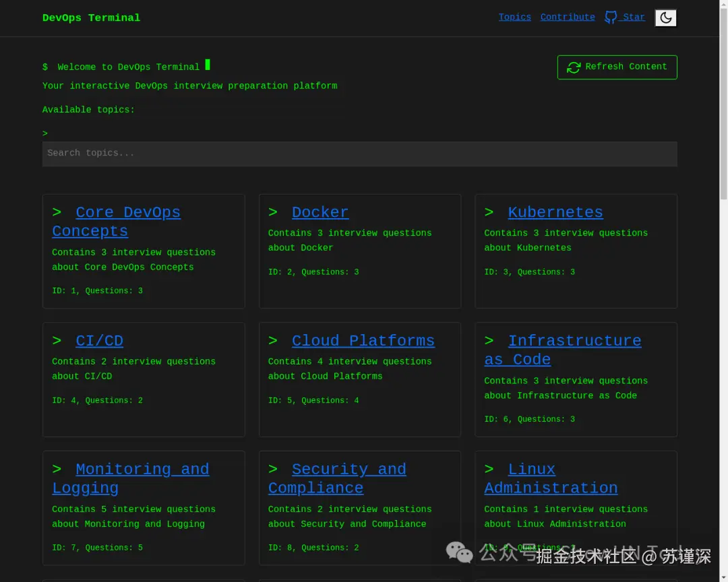Screen dimensions: 728x582
Task: Open the Core DevOps Concepts topic
Action: [116, 222]
